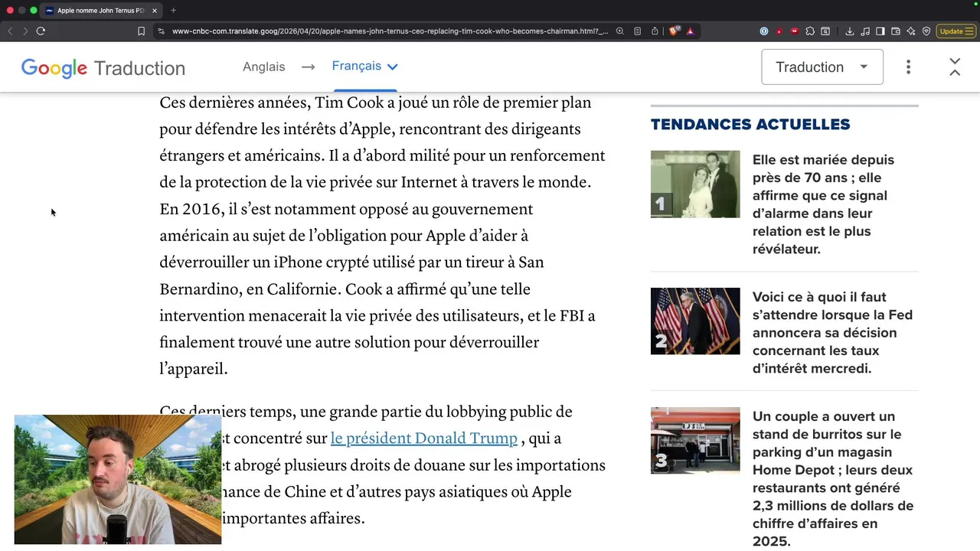980x551 pixels.
Task: Click the text 'Bernardino, en Californie'
Action: 249,289
